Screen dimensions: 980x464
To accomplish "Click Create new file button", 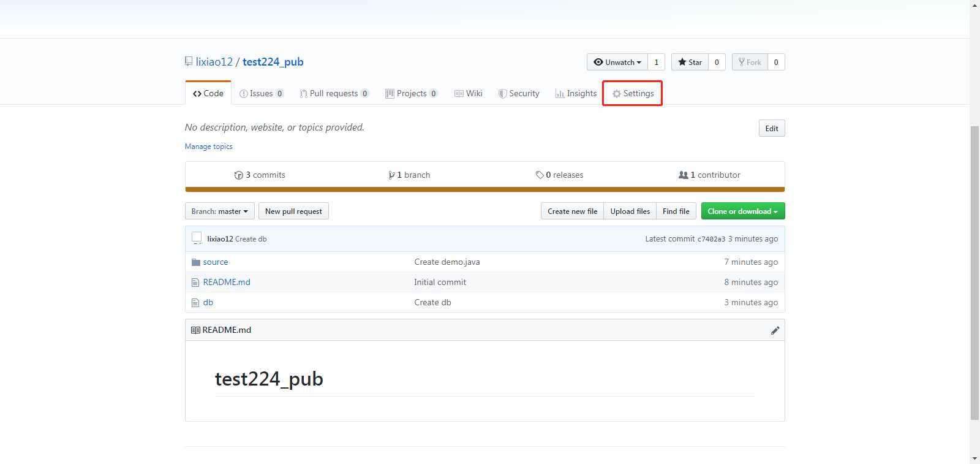I will point(572,211).
